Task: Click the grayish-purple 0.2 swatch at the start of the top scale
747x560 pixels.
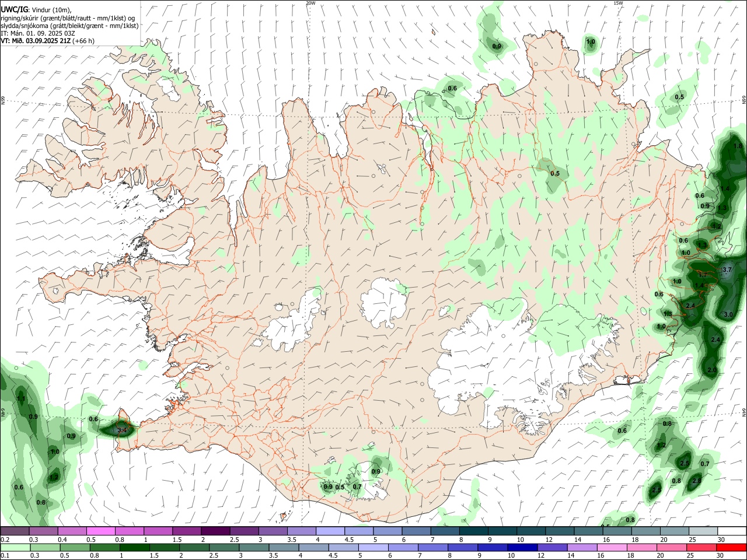Action: pos(15,531)
